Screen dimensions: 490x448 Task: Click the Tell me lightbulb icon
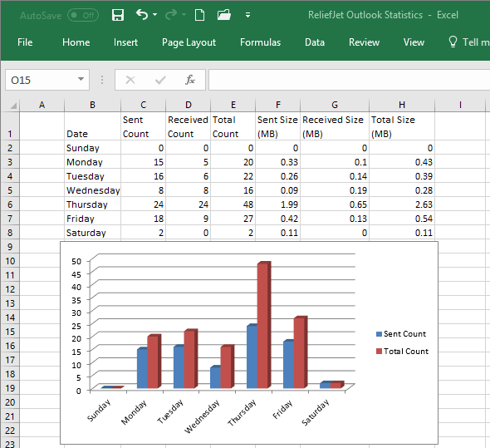point(453,42)
